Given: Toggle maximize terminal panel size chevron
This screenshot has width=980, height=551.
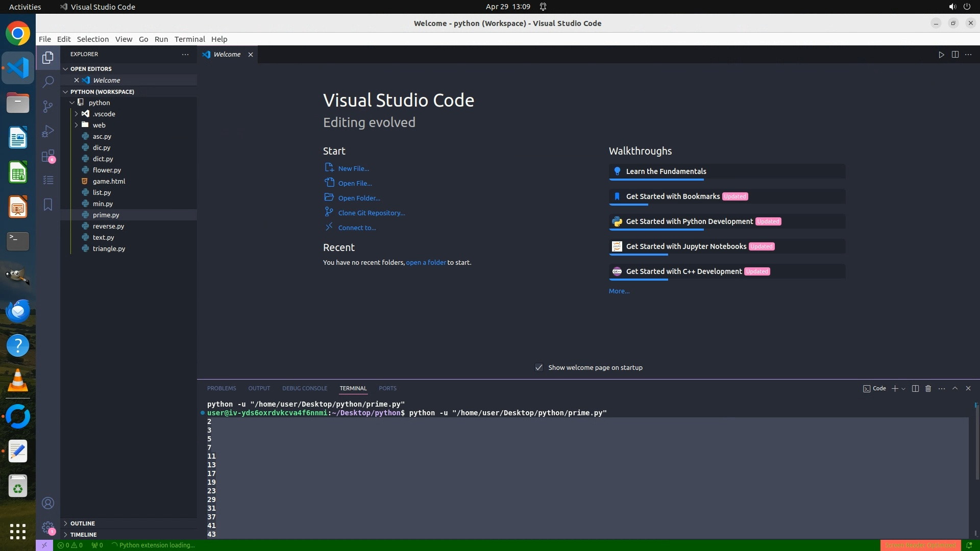Looking at the screenshot, I should [x=955, y=389].
